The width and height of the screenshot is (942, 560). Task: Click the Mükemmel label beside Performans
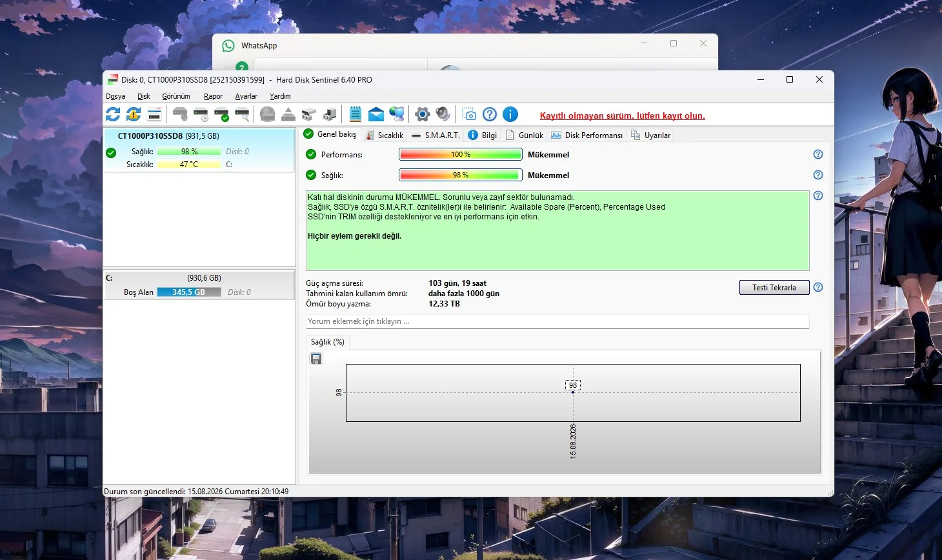tap(548, 155)
